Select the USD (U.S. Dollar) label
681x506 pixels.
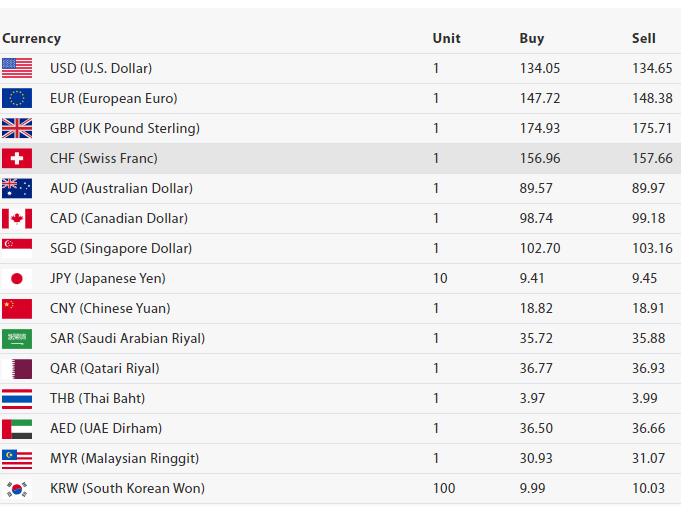[x=101, y=68]
